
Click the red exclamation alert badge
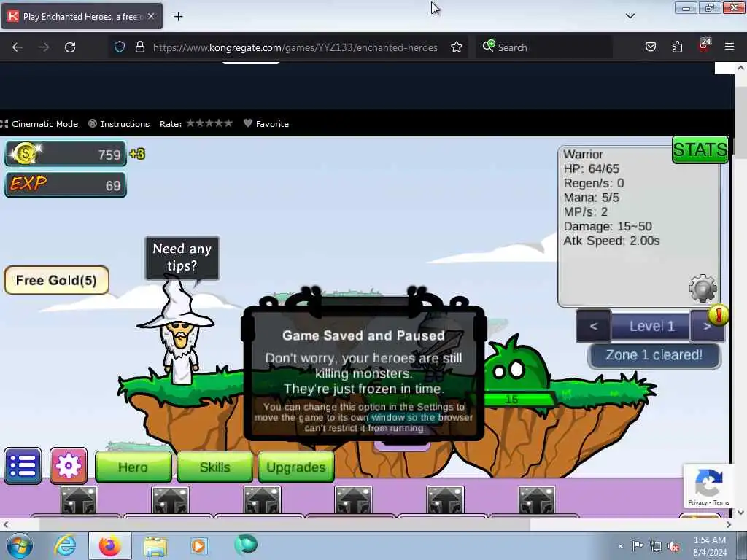coord(718,315)
